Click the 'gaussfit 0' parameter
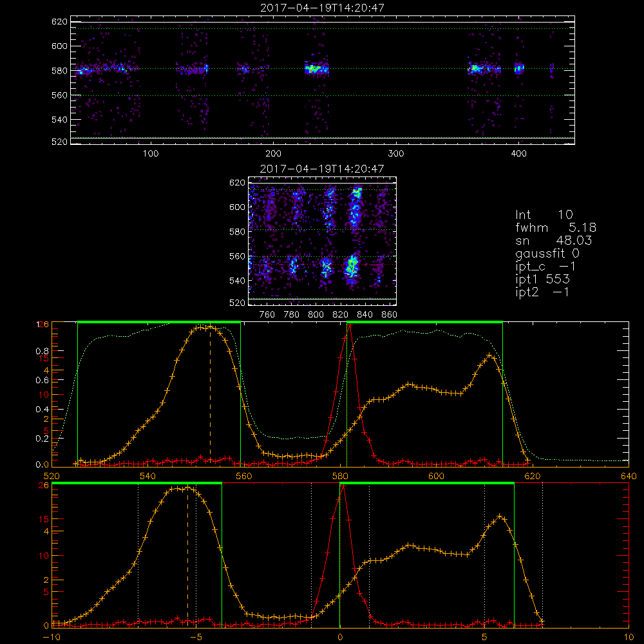 (x=547, y=254)
